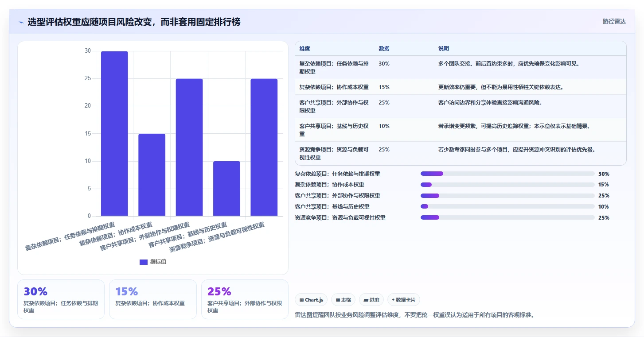
Task: Click description 若承诺变更频繁
Action: [514, 126]
